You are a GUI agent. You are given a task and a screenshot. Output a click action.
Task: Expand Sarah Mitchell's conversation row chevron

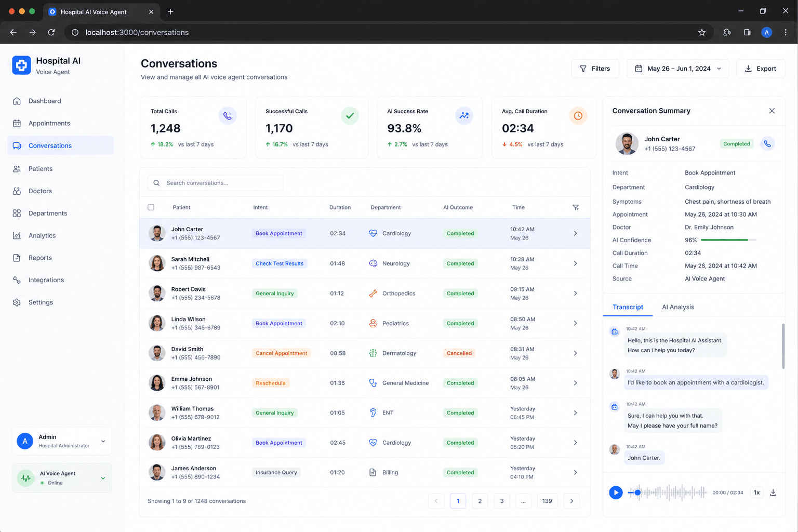click(x=575, y=263)
